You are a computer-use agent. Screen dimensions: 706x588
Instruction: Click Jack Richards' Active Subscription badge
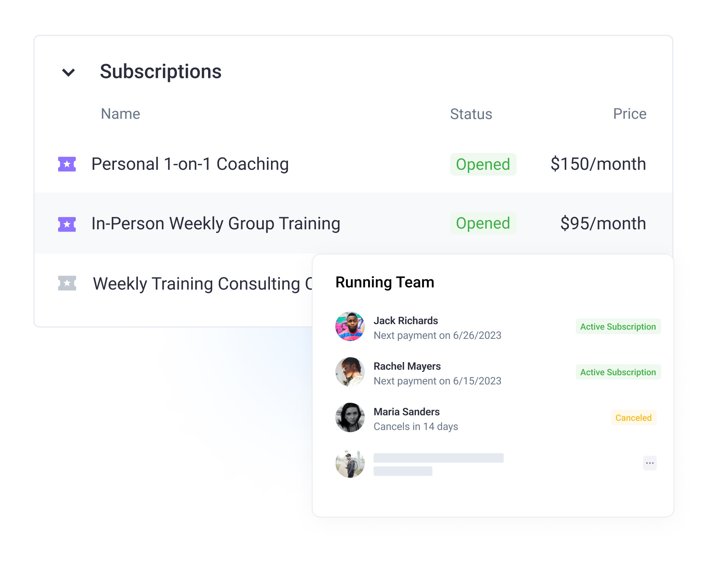click(618, 327)
